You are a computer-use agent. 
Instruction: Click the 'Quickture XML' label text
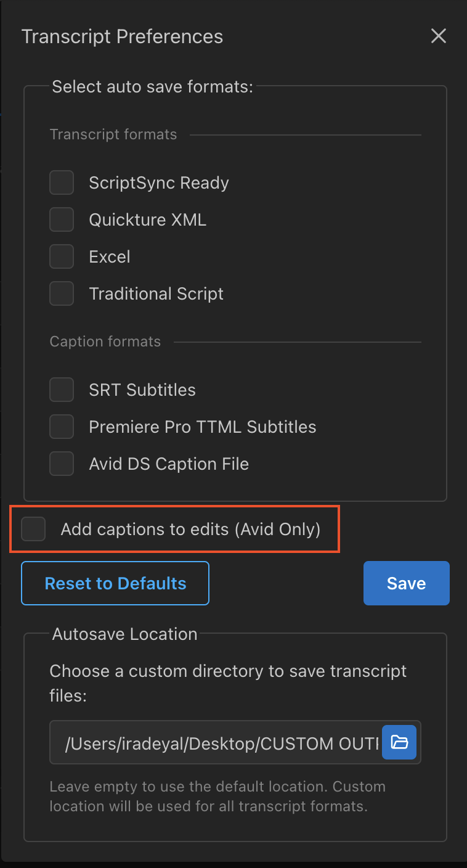coord(147,219)
